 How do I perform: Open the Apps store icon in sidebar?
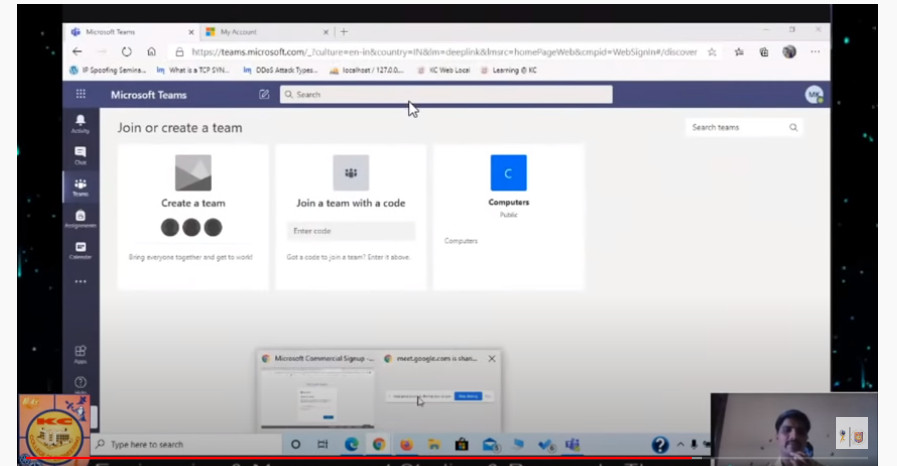pos(80,354)
